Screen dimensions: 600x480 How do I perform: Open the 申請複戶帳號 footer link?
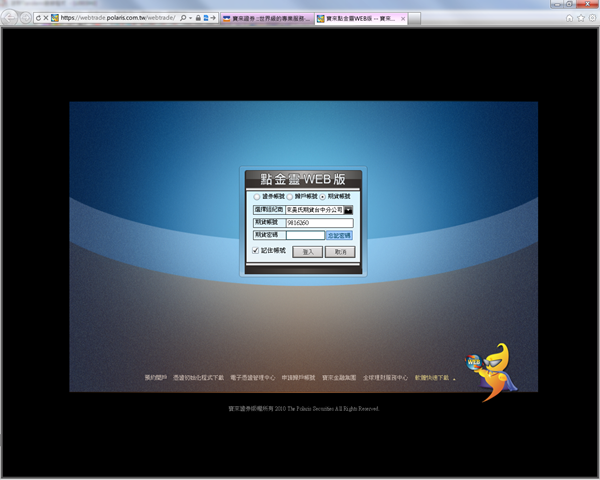pyautogui.click(x=298, y=377)
